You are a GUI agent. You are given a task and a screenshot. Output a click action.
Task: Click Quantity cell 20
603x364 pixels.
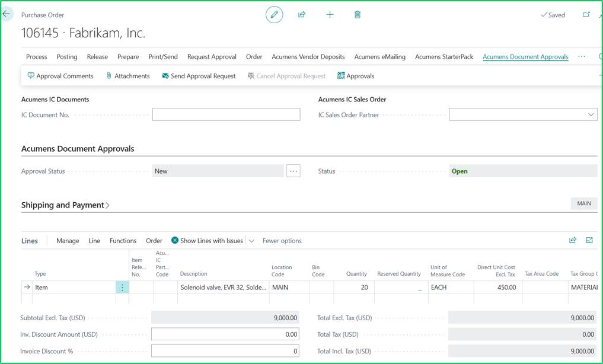click(x=354, y=287)
